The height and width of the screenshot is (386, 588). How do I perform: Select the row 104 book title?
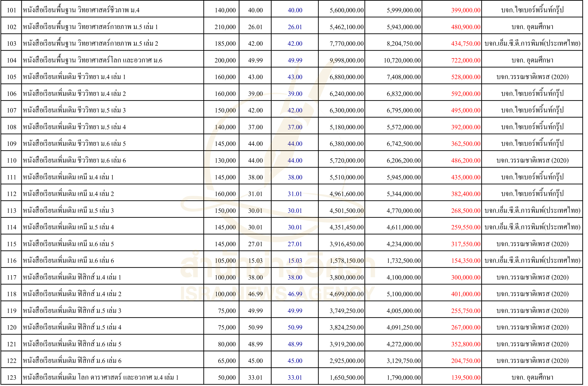[x=93, y=60]
